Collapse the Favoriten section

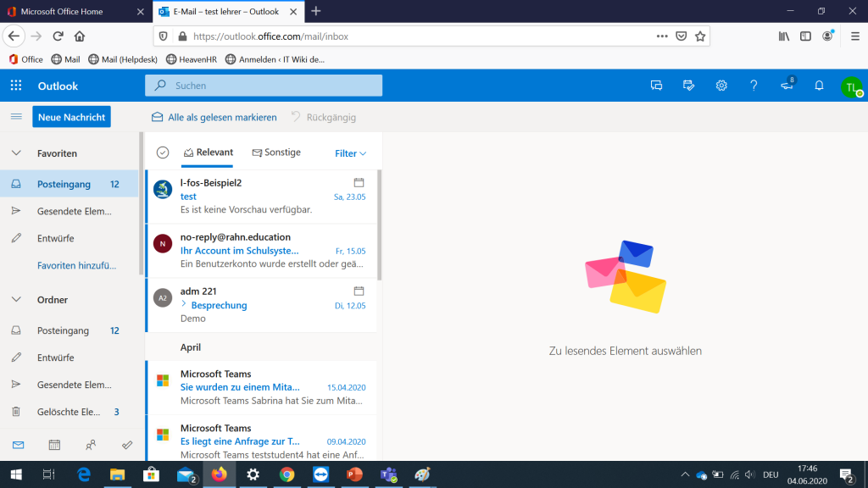point(17,153)
